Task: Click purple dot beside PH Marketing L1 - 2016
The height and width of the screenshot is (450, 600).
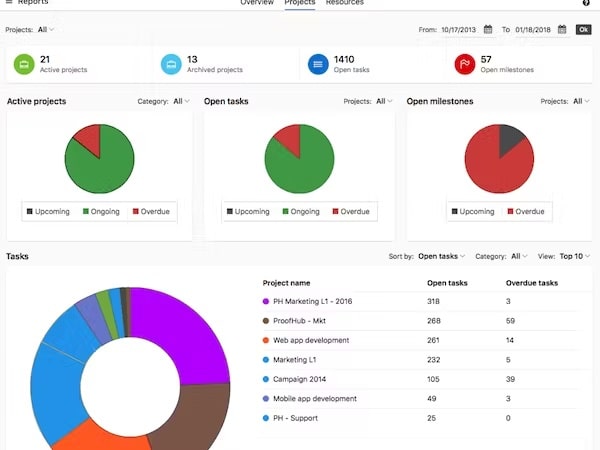Action: pos(266,302)
